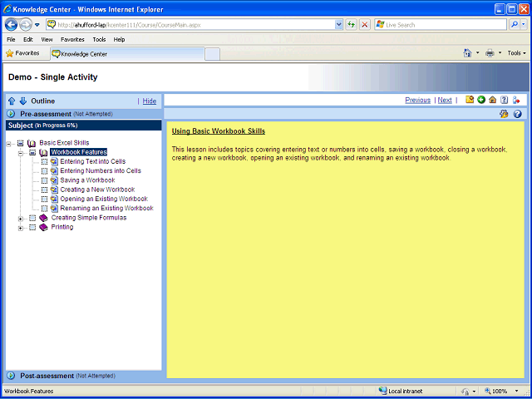This screenshot has height=399, width=532.
Task: Click status box beside Entering Text into Cells
Action: click(44, 162)
